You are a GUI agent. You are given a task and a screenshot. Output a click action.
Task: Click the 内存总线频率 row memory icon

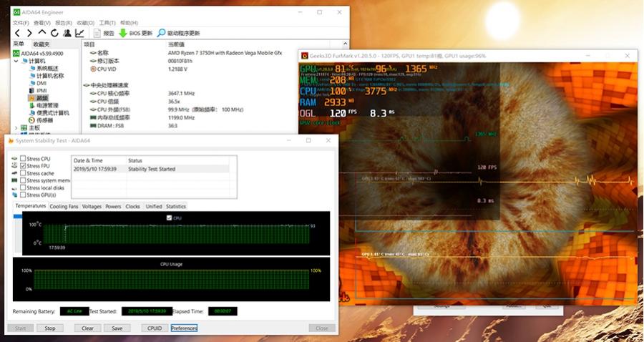[93, 118]
